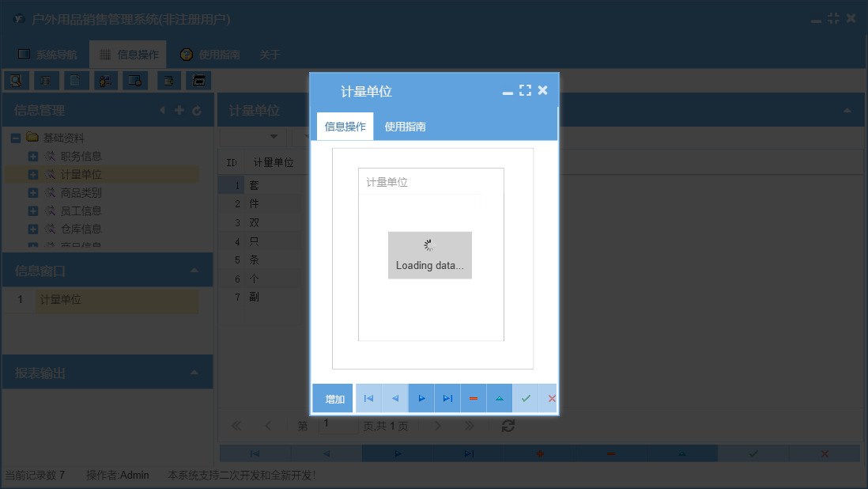Delete record via red minus icon in dialog
The width and height of the screenshot is (868, 489).
click(x=473, y=398)
